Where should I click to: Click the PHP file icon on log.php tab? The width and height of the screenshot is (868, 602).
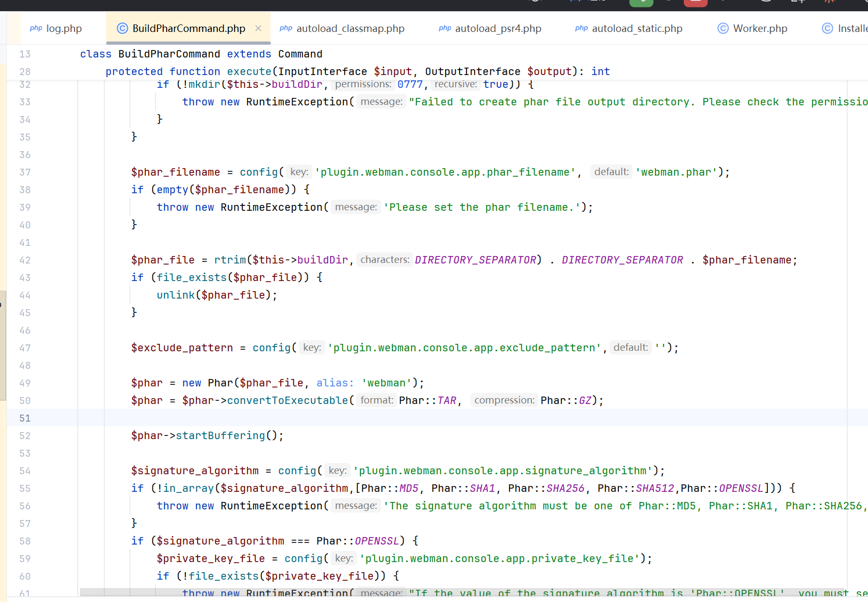tap(36, 28)
